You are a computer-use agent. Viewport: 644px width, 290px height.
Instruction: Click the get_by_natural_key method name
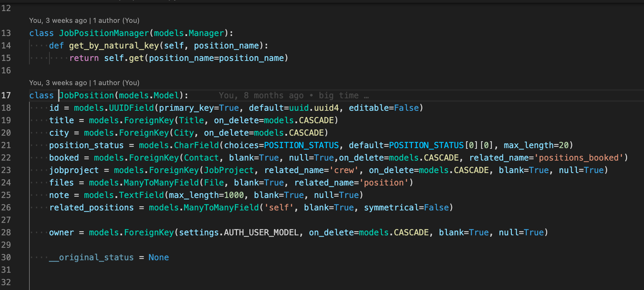(x=114, y=46)
